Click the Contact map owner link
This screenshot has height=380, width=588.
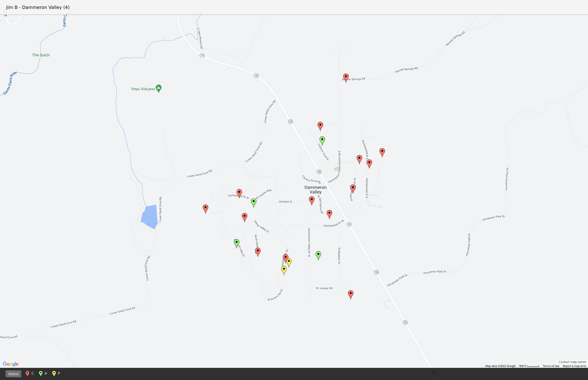572,362
